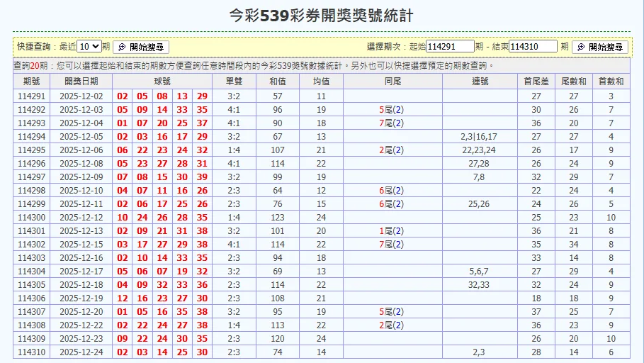Click ball number 11 in row 114298
644x363 pixels.
(x=162, y=191)
